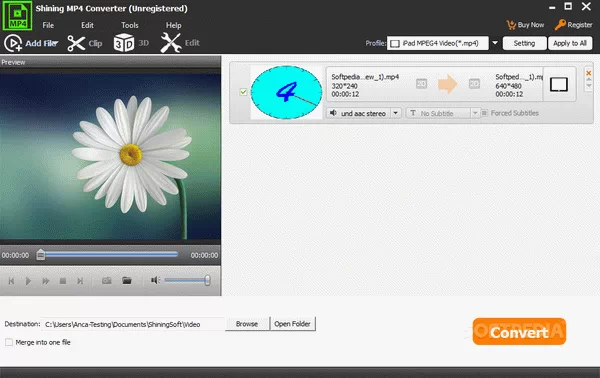Open the Tools menu
Image resolution: width=600 pixels, height=378 pixels.
point(130,25)
